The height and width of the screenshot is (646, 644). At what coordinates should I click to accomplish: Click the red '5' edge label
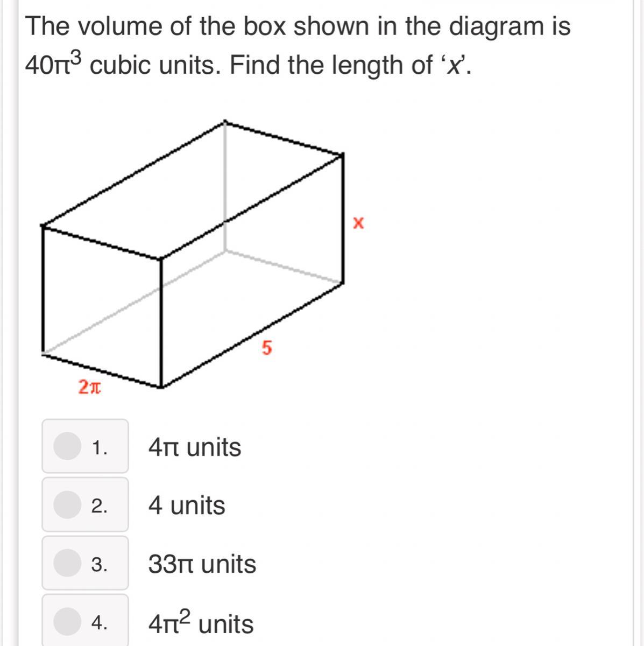click(x=267, y=348)
